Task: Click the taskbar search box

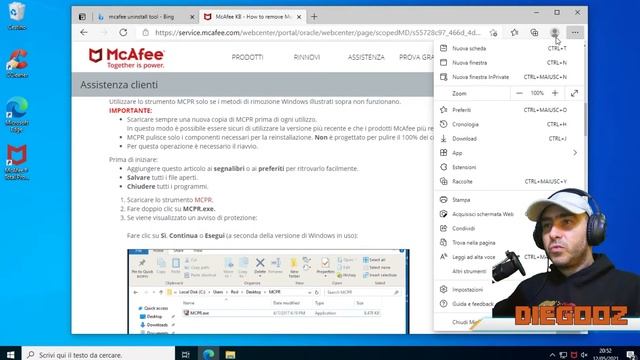Action: (x=98, y=355)
